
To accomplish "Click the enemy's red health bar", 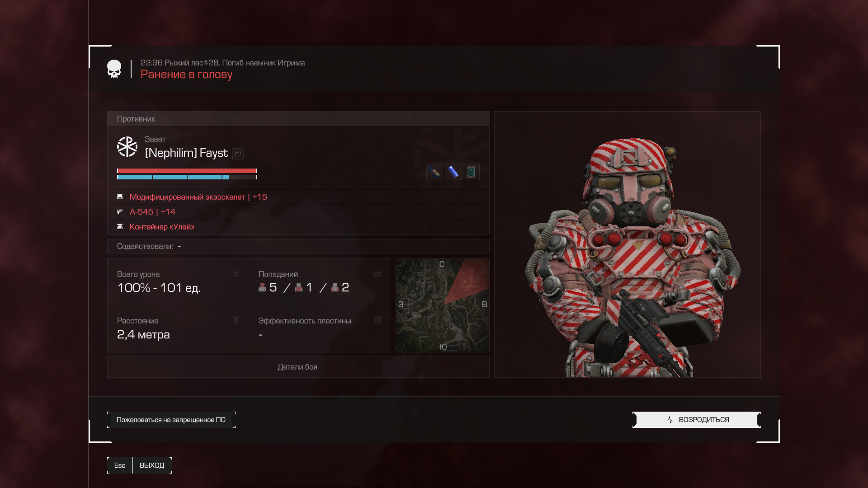I will (187, 171).
